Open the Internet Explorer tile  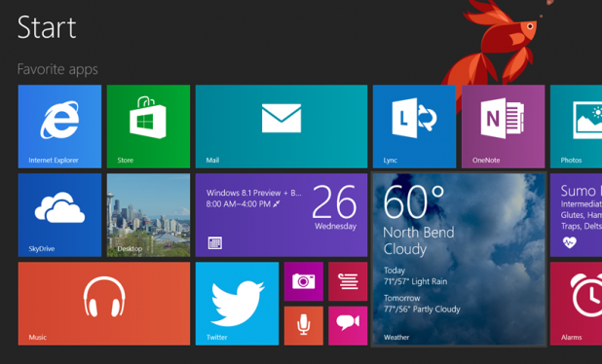pos(59,127)
